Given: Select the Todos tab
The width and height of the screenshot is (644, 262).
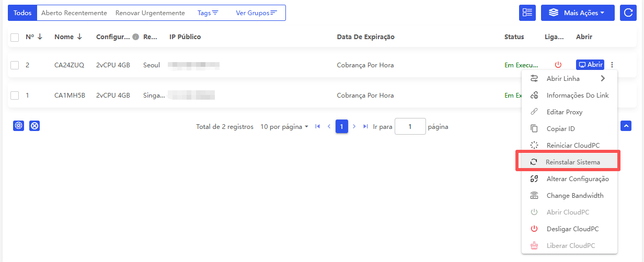Looking at the screenshot, I should point(22,13).
